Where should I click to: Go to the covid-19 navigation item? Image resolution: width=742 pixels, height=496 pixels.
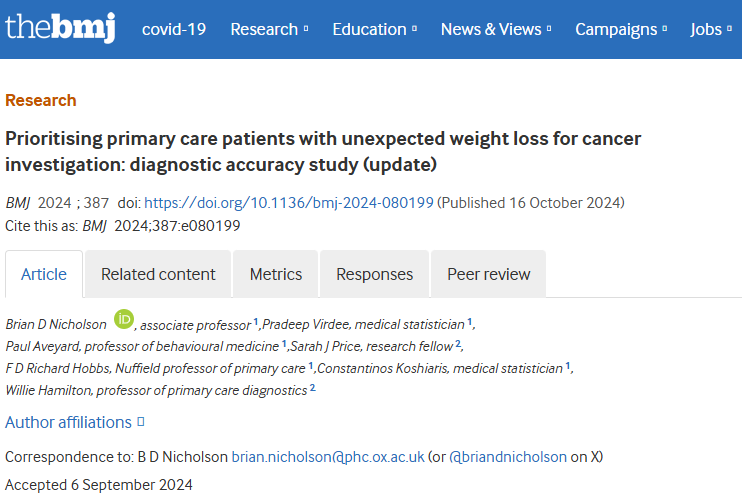point(174,29)
